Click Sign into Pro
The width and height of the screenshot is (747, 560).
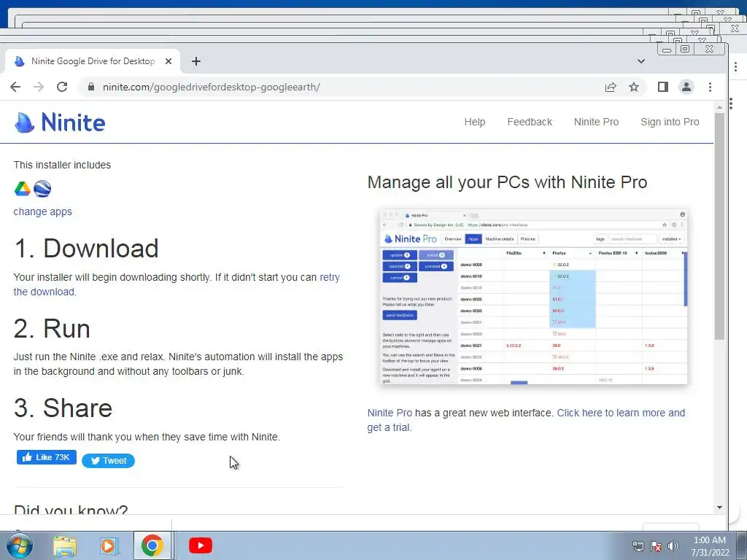click(x=670, y=122)
